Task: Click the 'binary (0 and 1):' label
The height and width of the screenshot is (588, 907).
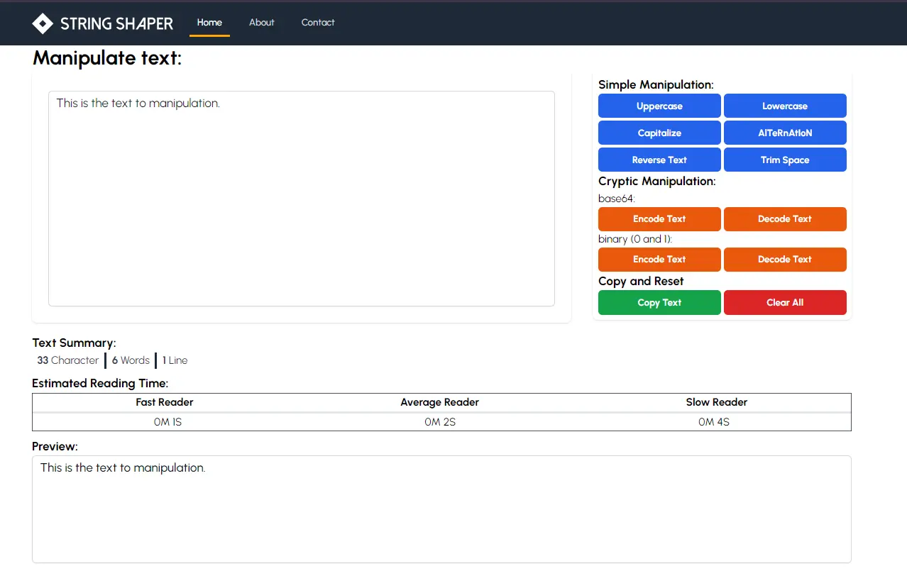Action: click(x=635, y=239)
